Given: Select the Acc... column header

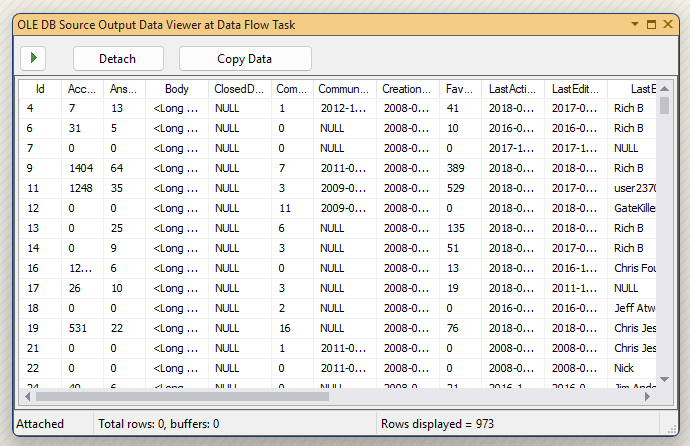Looking at the screenshot, I should coord(82,89).
